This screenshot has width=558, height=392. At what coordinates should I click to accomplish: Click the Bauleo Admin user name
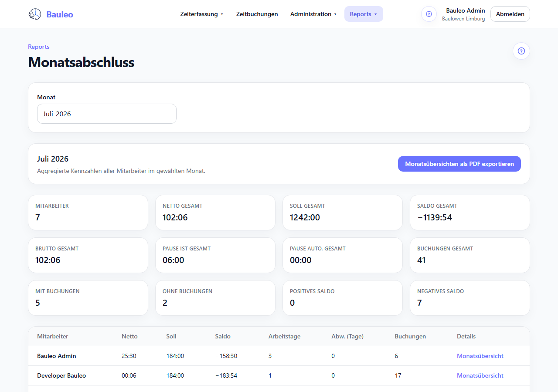[x=466, y=10]
